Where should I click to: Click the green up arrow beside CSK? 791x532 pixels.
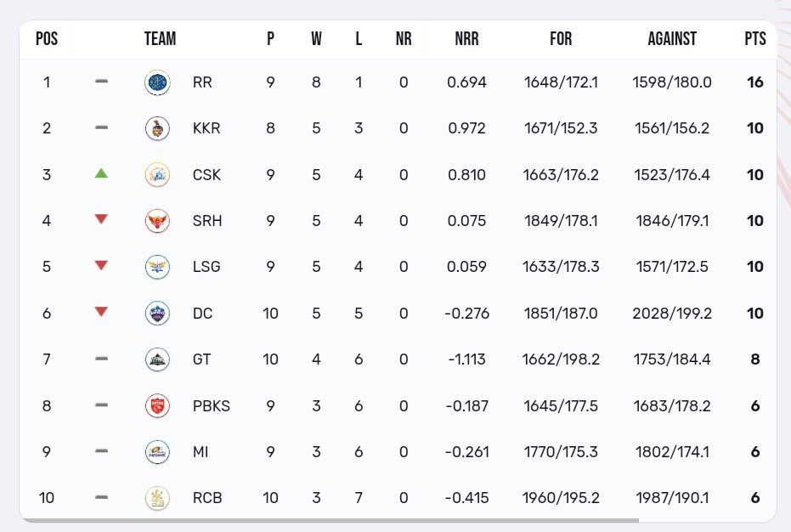point(101,173)
